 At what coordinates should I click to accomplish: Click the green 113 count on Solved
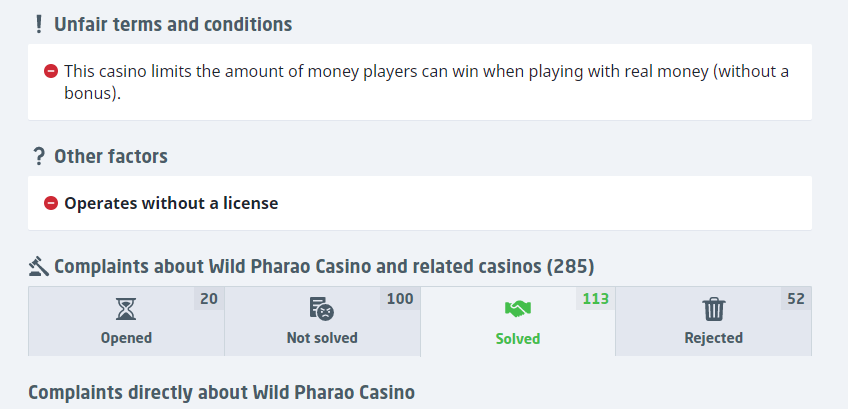coord(595,298)
